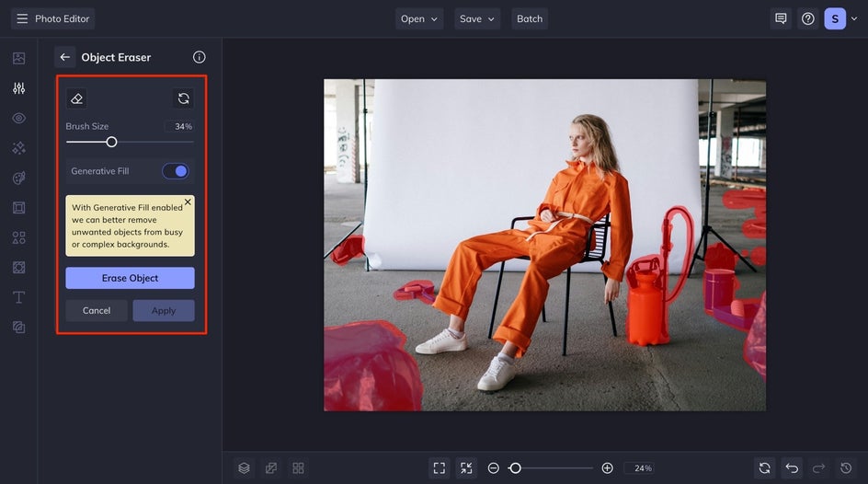The width and height of the screenshot is (868, 484).
Task: Reset the brush selection icon in panel
Action: 183,98
